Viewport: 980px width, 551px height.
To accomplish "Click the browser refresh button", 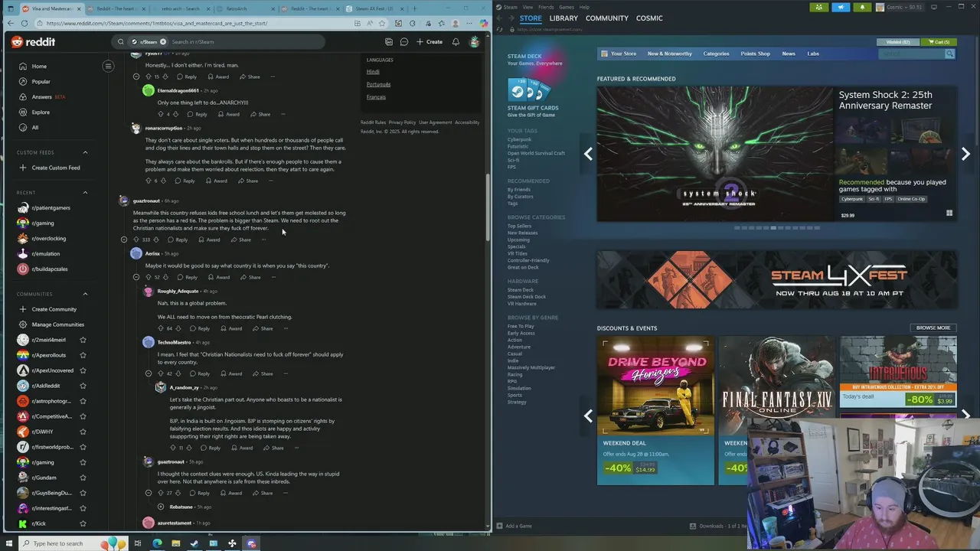I will [x=24, y=24].
